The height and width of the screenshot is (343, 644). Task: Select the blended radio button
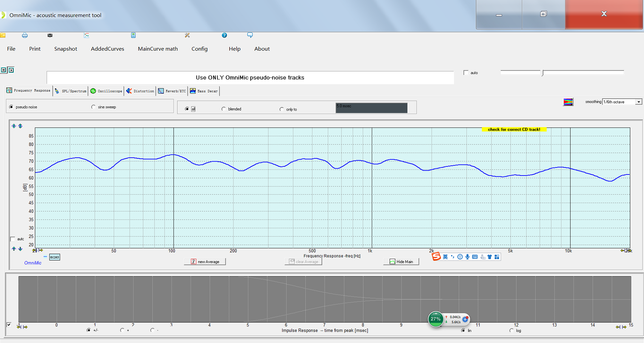(x=224, y=109)
